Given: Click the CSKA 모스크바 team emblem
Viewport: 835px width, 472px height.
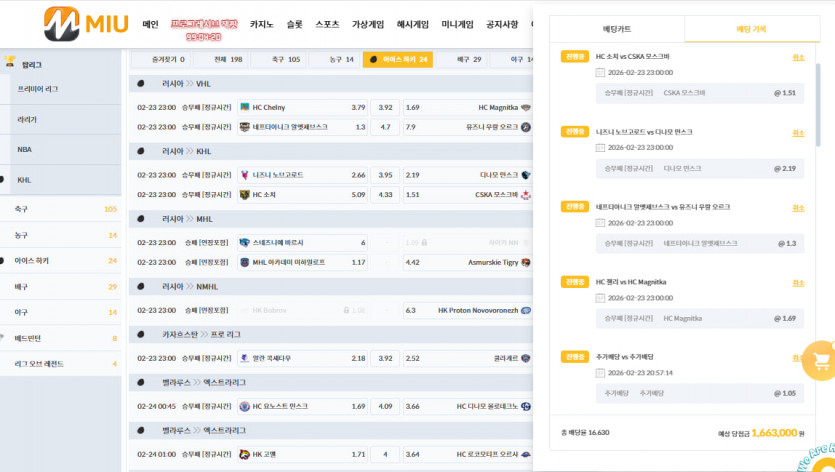Looking at the screenshot, I should click(x=526, y=195).
